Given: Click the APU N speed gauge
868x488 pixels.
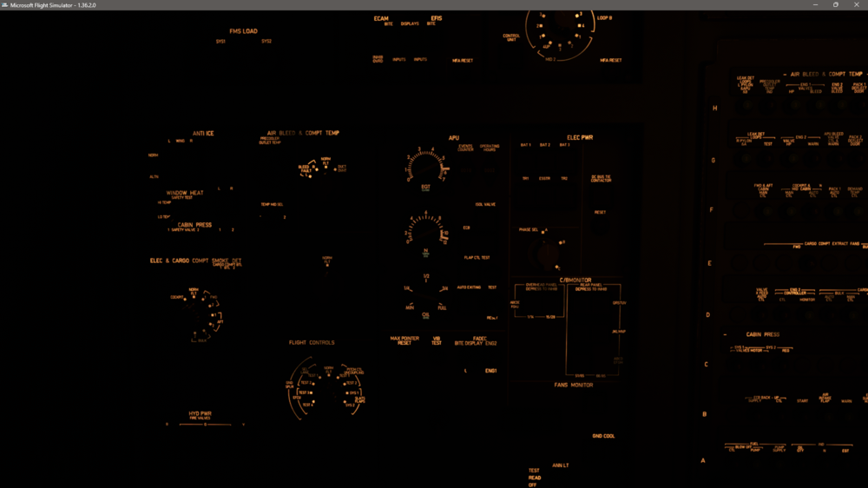Looking at the screenshot, I should 425,233.
